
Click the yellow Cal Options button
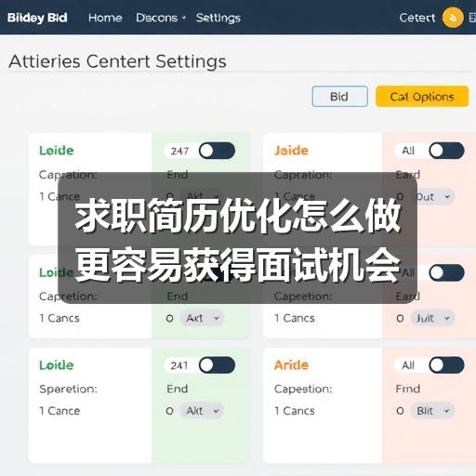tap(422, 97)
